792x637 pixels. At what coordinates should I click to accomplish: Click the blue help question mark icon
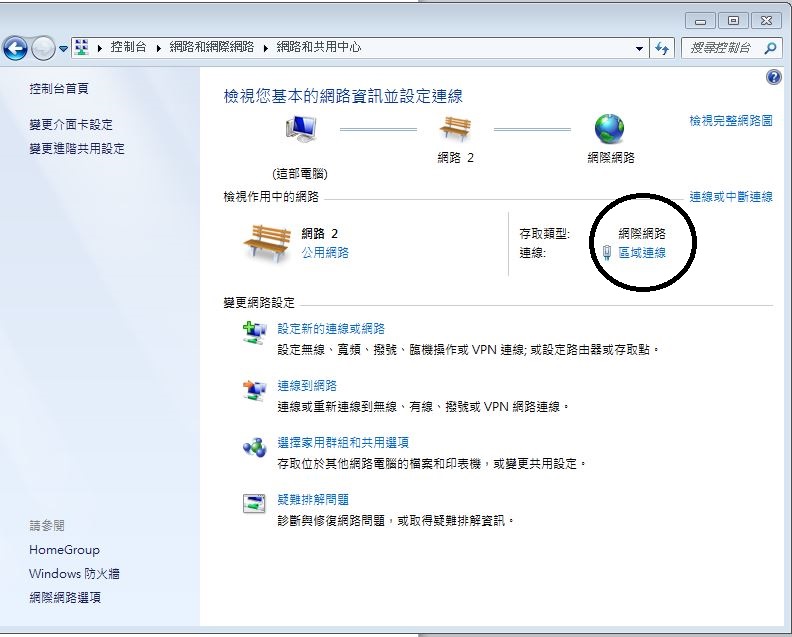pyautogui.click(x=773, y=77)
